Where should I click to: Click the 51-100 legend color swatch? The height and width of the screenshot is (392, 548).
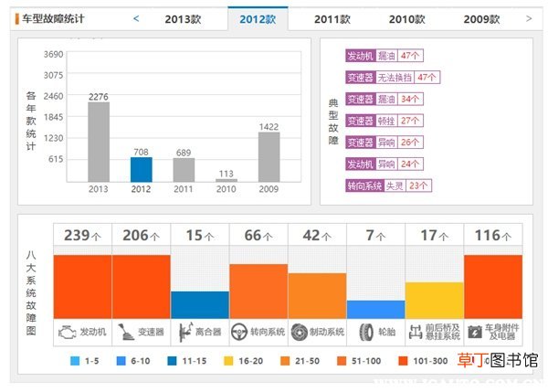(342, 361)
